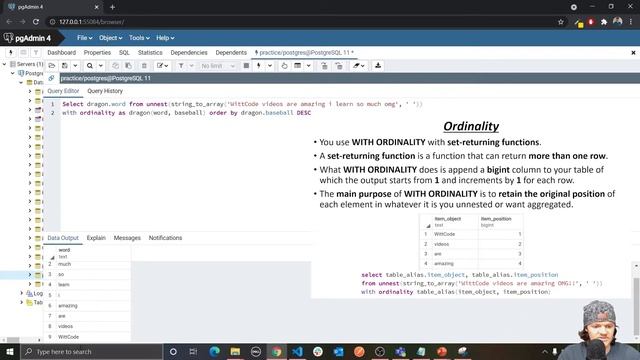Click the Query Tool lightning icon in browser panel
Viewport: 640px width, 360px height.
click(x=11, y=52)
